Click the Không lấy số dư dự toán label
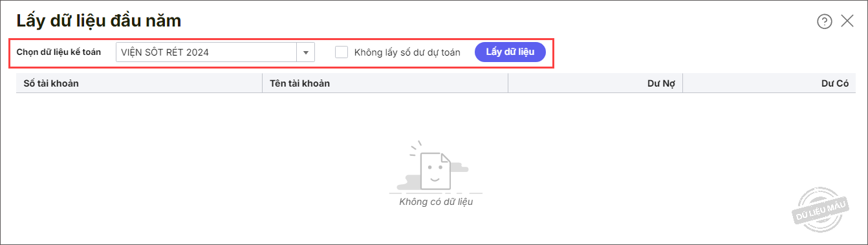The height and width of the screenshot is (245, 868). [x=407, y=52]
